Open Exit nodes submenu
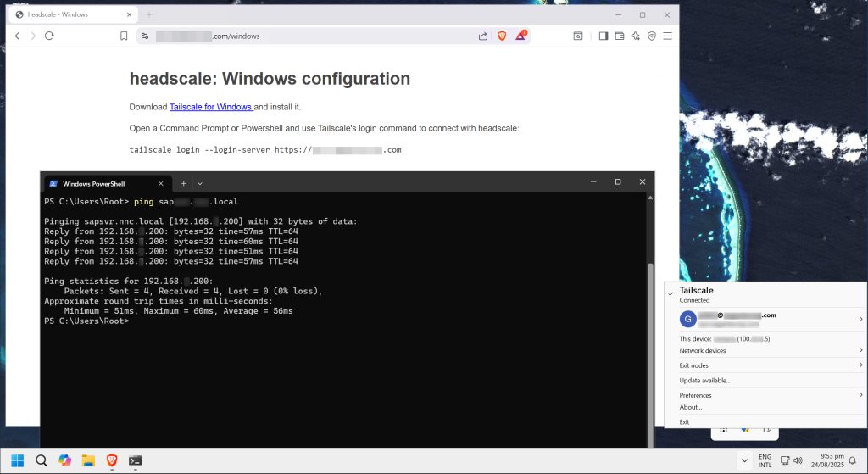Screen dimensions: 868x474 tap(766, 365)
